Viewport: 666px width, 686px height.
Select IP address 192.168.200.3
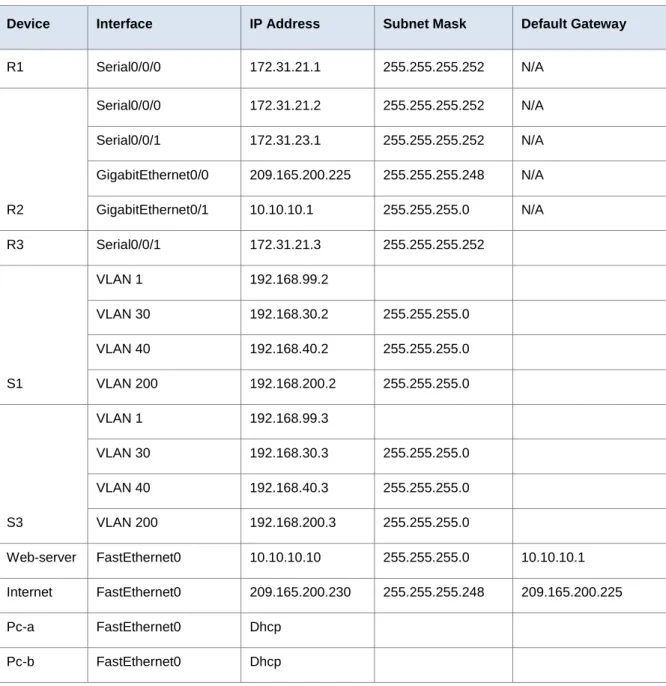[x=293, y=522]
